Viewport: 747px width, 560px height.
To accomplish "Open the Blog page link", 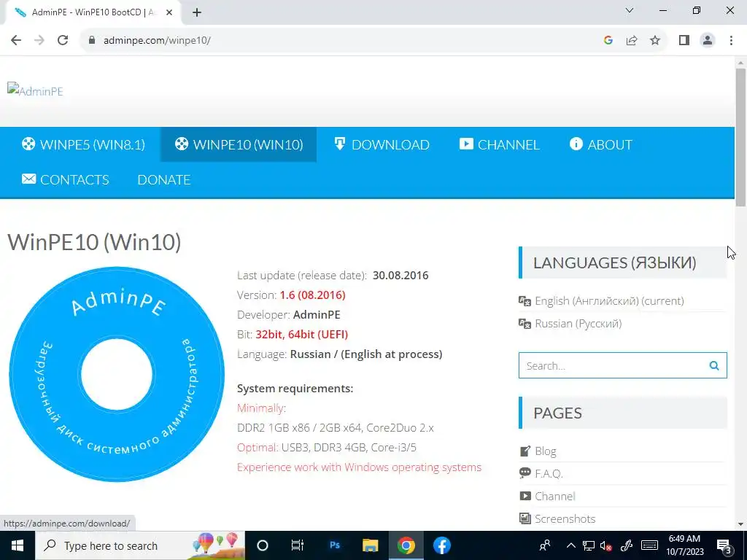I will pos(546,451).
